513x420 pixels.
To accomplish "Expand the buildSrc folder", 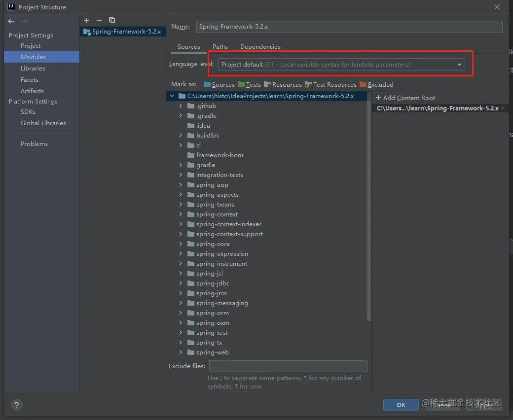I will click(181, 135).
